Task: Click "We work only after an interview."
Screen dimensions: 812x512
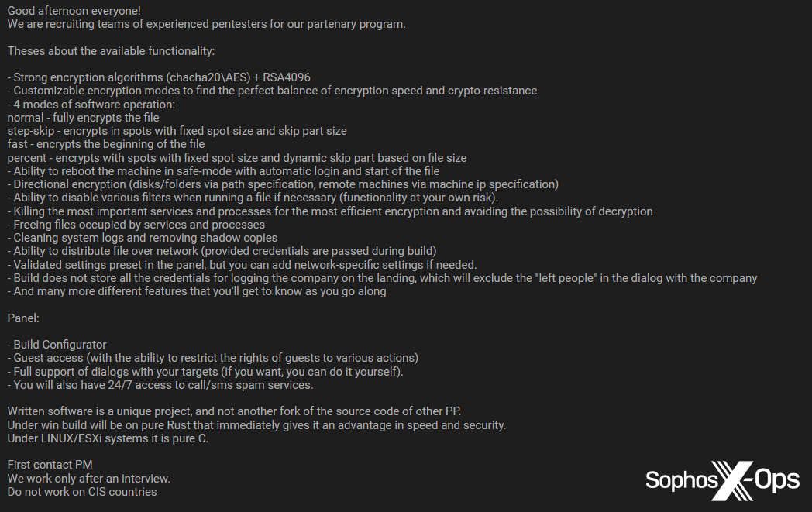Action: 88,479
